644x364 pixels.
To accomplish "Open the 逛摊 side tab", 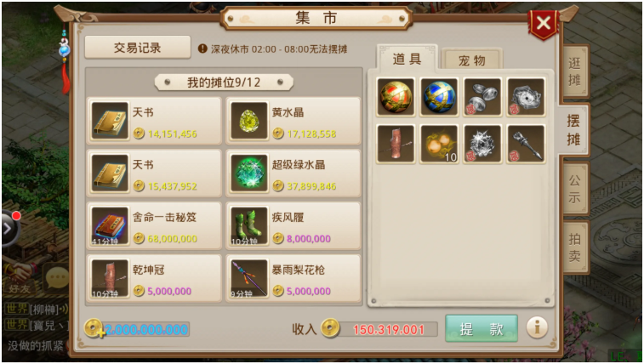I will coord(574,71).
